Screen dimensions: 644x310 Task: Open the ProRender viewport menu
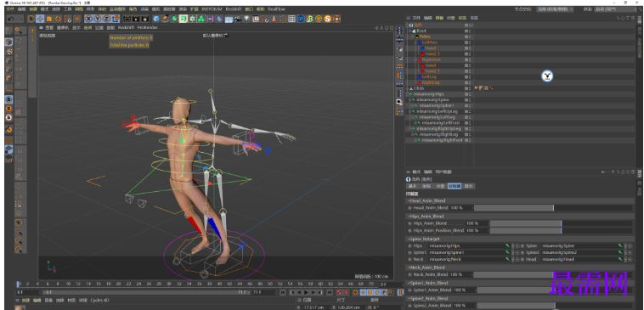[x=147, y=27]
